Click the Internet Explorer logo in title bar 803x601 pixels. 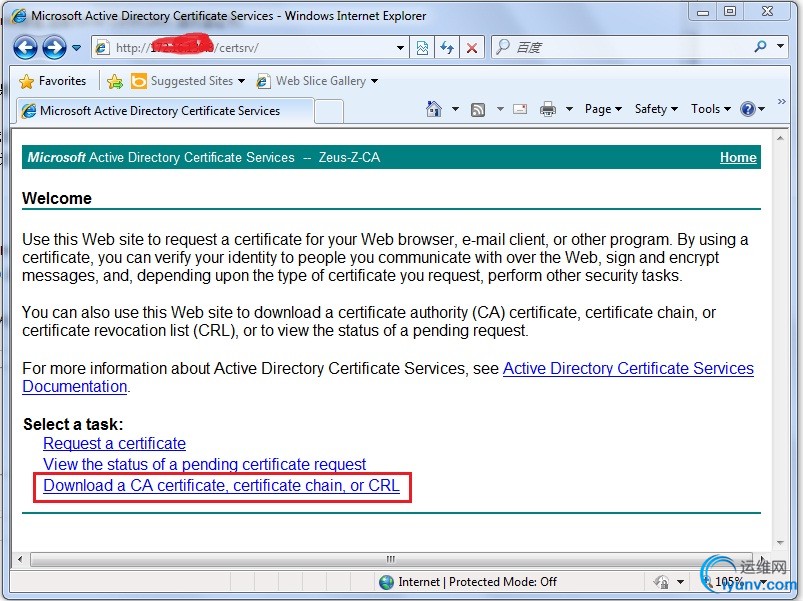pyautogui.click(x=18, y=16)
